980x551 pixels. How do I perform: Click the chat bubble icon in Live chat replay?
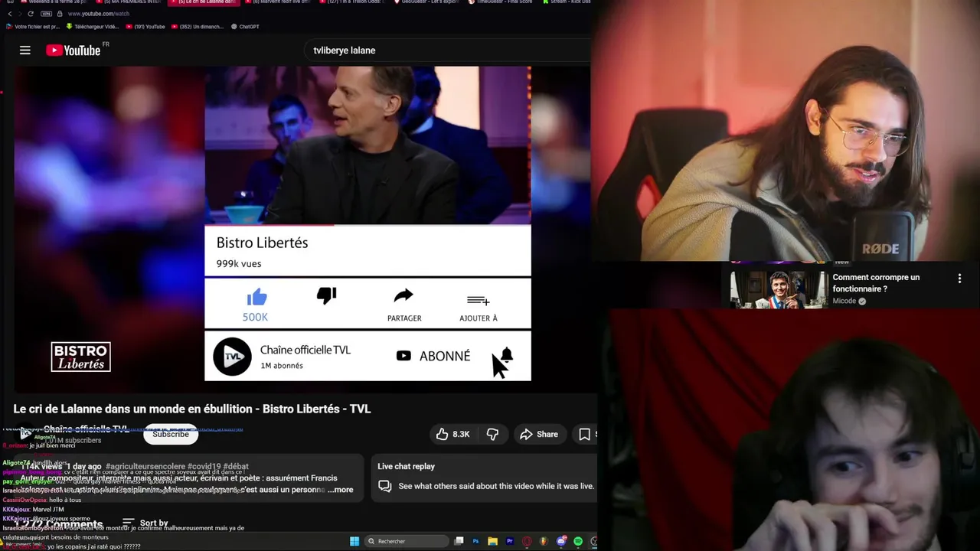coord(385,486)
